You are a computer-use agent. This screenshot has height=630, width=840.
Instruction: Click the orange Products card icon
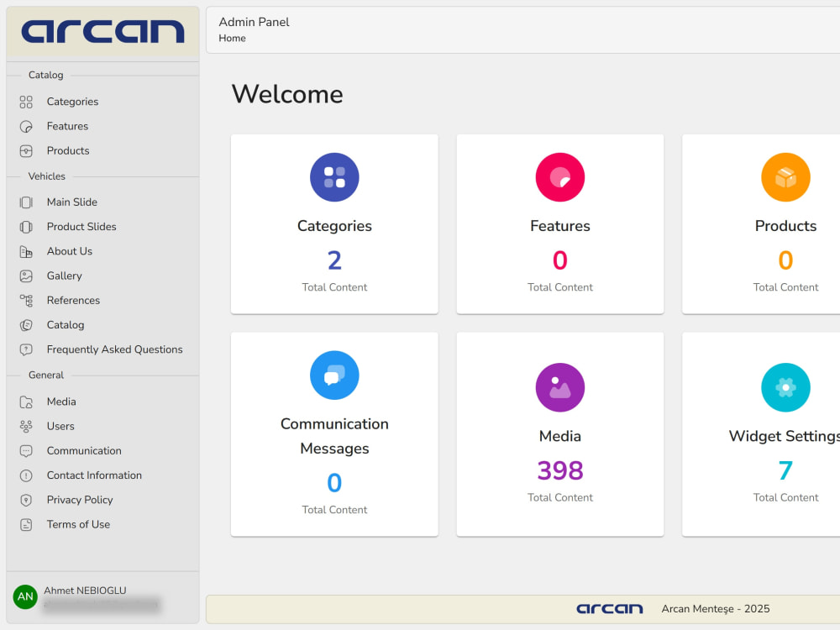785,177
